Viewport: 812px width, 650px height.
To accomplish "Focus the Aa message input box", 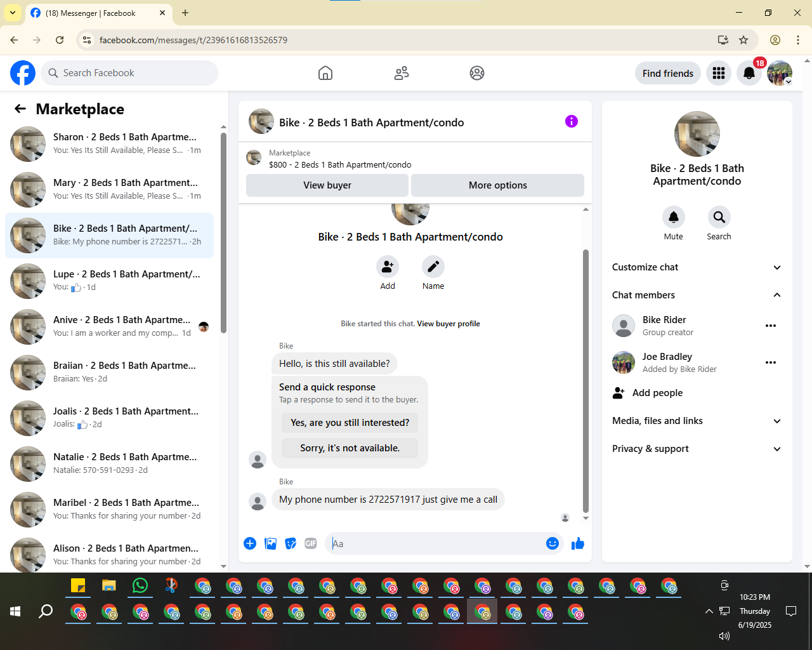I will click(435, 543).
